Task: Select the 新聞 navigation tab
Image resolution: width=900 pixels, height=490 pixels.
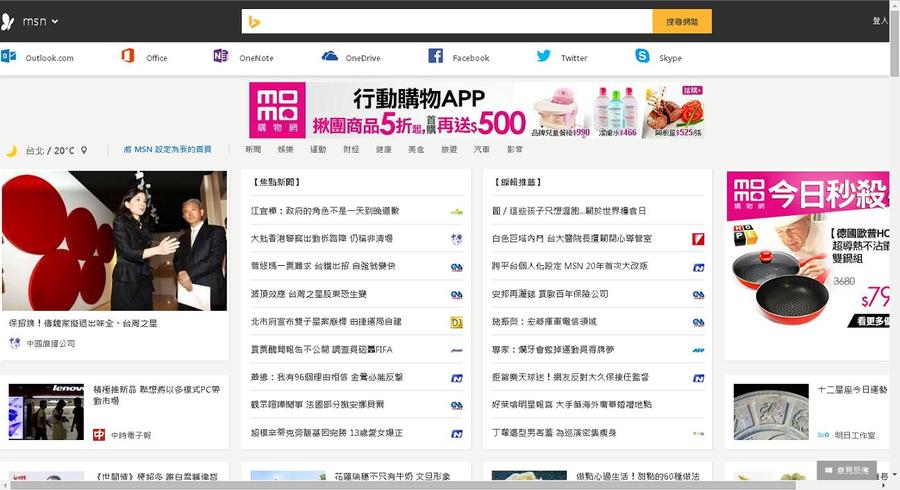Action: pyautogui.click(x=253, y=150)
